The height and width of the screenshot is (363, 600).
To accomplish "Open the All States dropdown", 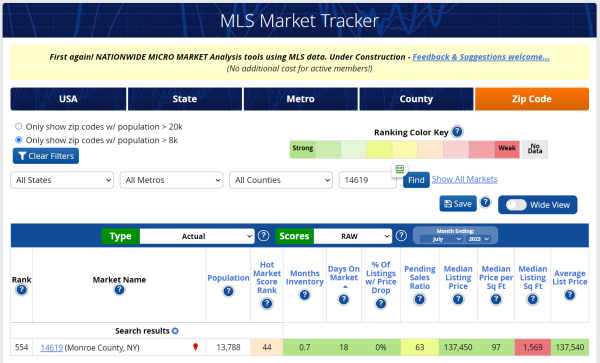I will [x=62, y=180].
